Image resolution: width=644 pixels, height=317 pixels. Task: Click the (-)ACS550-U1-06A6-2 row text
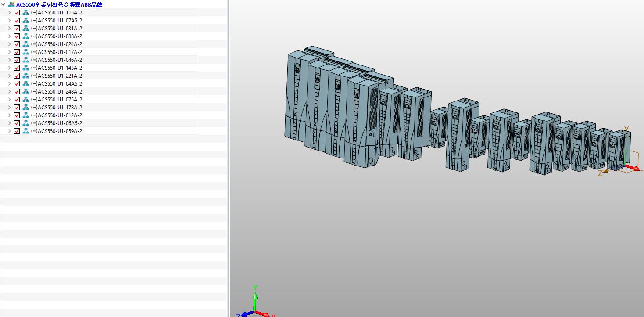[57, 123]
